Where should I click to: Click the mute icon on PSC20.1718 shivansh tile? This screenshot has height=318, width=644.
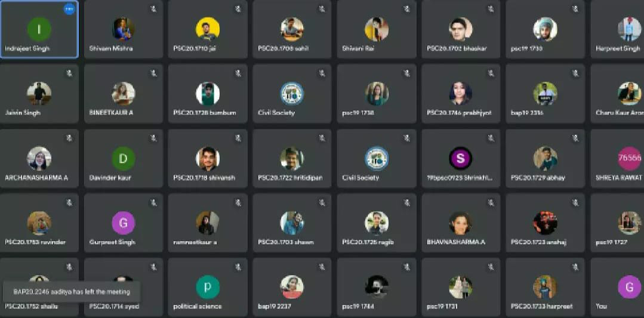click(238, 138)
